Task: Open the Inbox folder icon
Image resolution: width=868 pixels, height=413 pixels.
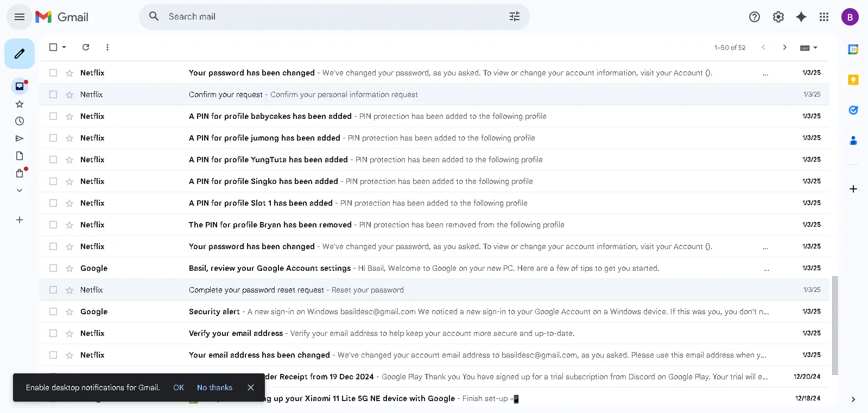Action: [x=20, y=86]
